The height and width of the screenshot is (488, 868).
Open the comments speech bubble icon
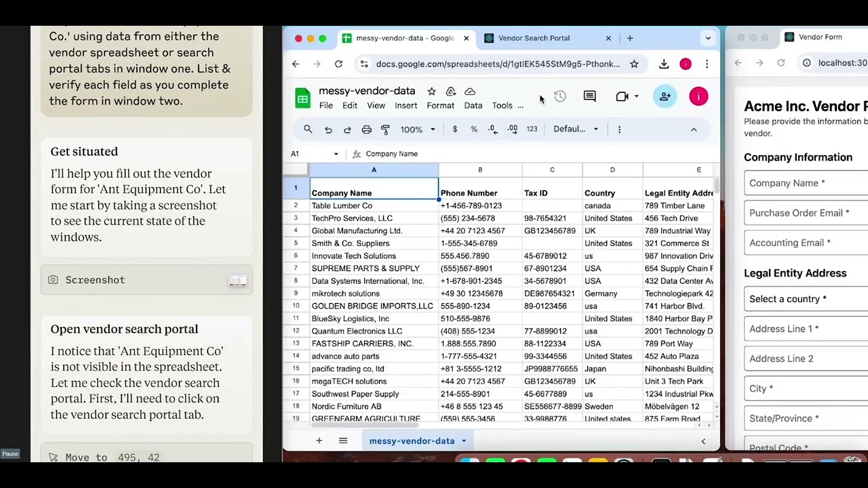(x=589, y=97)
